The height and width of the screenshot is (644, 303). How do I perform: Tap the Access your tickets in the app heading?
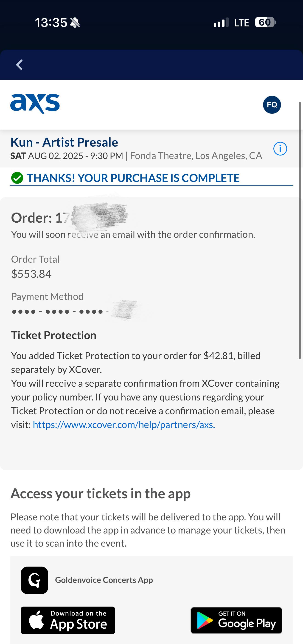coord(100,494)
